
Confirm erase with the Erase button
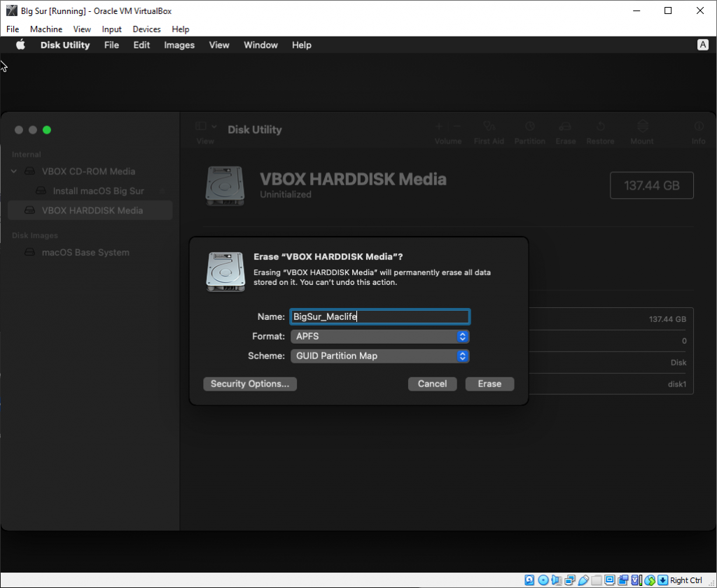coord(489,384)
